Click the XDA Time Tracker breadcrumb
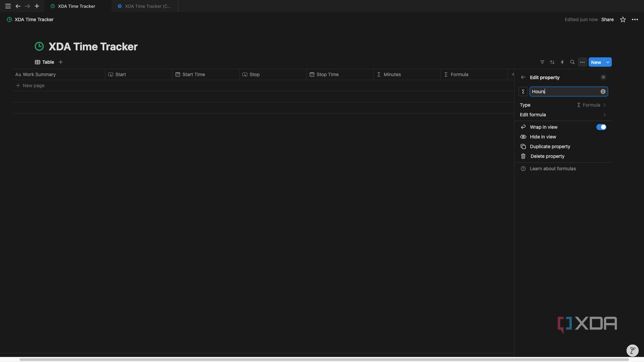 pos(30,19)
